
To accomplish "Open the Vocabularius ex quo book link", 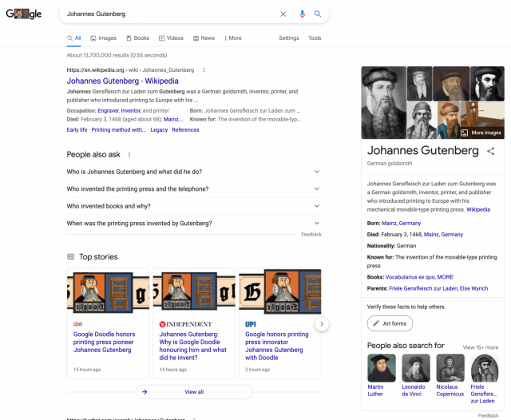I will coord(410,277).
